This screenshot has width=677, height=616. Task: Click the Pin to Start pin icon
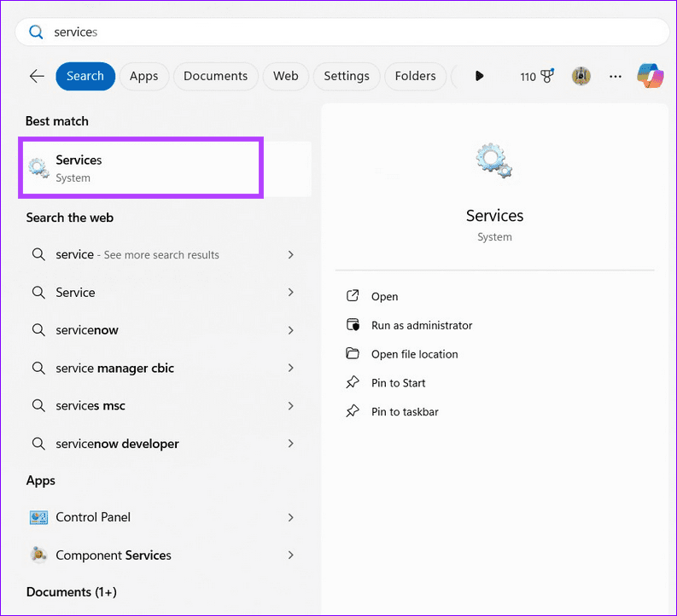click(353, 382)
